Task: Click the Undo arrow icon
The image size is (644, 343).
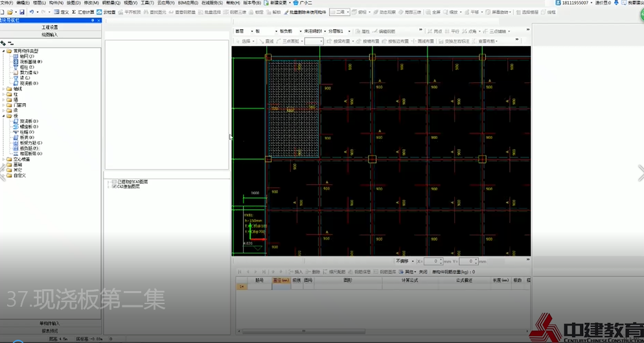Action: click(x=31, y=12)
